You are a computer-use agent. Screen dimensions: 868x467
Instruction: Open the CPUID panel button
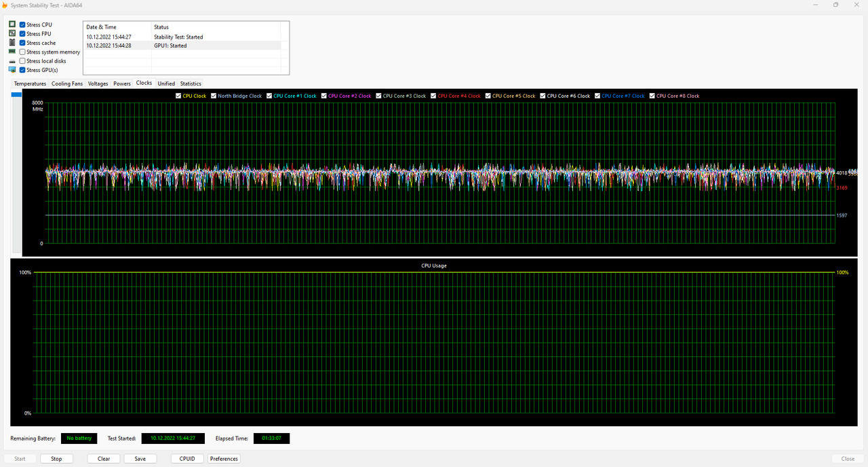[x=187, y=459]
